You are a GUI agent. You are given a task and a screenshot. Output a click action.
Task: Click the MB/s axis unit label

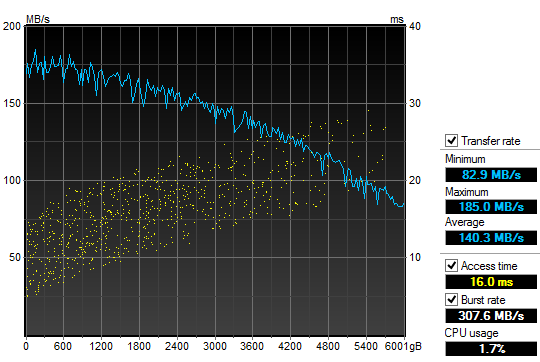pos(38,19)
